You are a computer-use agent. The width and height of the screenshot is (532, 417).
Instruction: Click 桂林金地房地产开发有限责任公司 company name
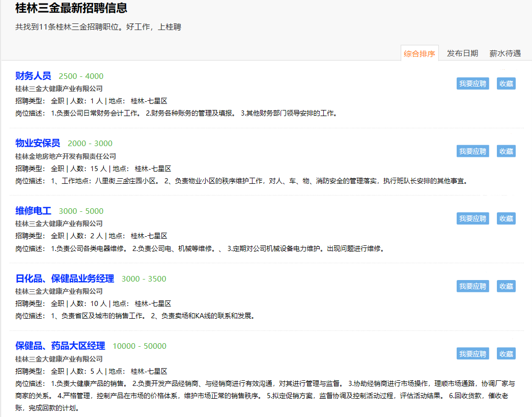tap(66, 156)
